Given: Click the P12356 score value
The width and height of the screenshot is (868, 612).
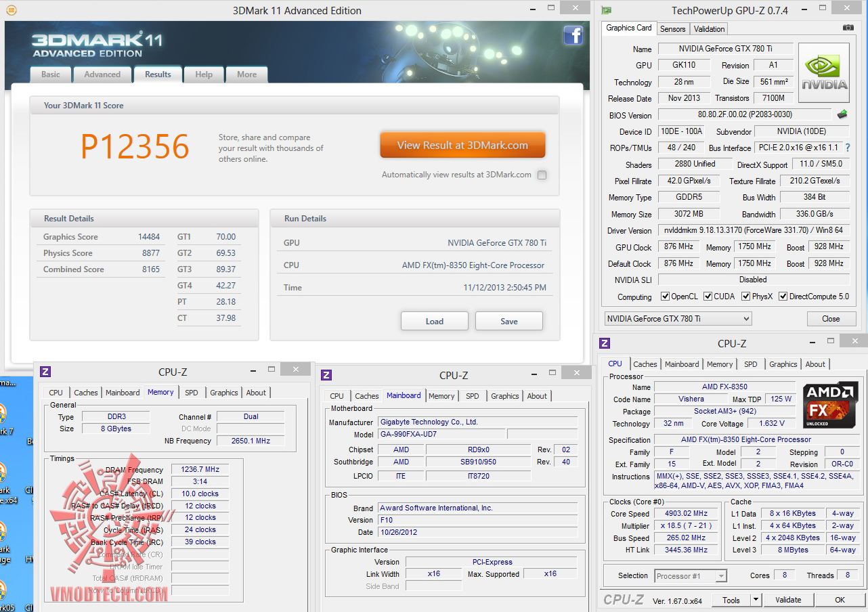Looking at the screenshot, I should point(135,146).
